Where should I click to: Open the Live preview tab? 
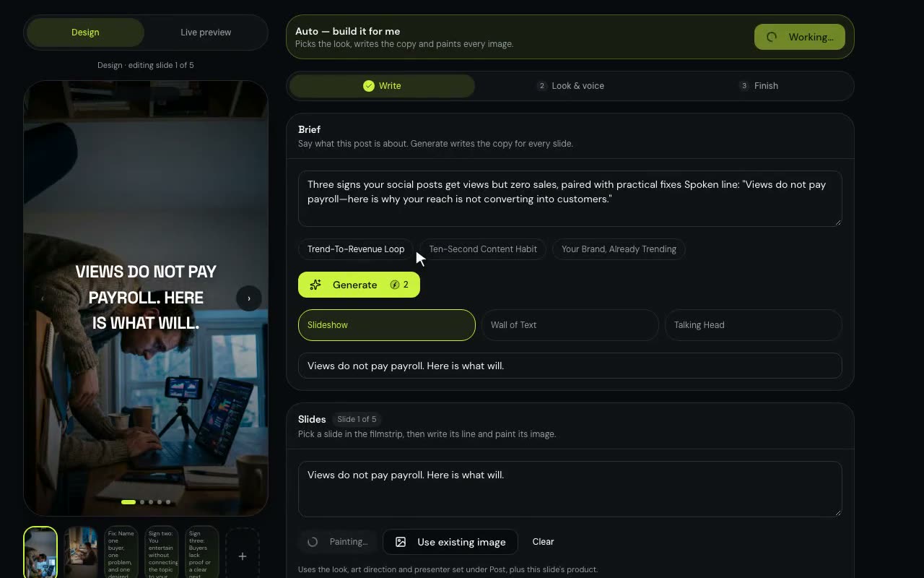[206, 33]
